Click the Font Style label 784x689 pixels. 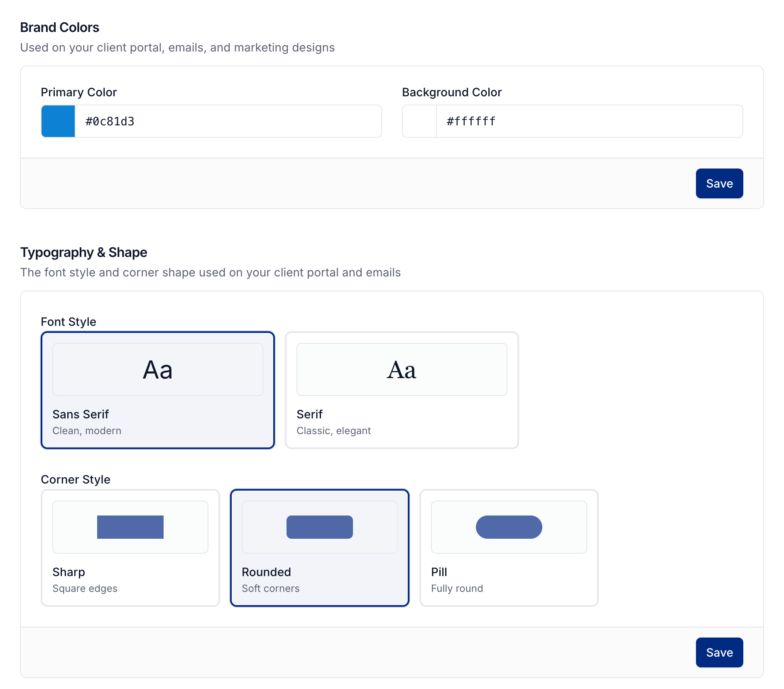click(x=69, y=322)
